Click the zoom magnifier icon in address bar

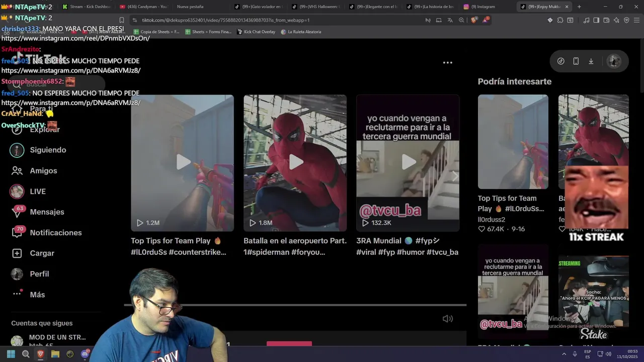pyautogui.click(x=461, y=20)
